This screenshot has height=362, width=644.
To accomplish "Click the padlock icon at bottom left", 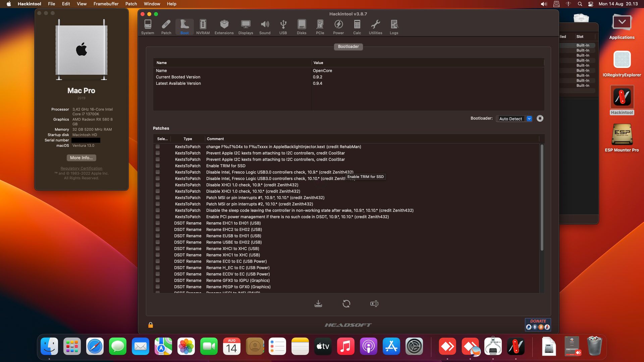I will pos(150,324).
